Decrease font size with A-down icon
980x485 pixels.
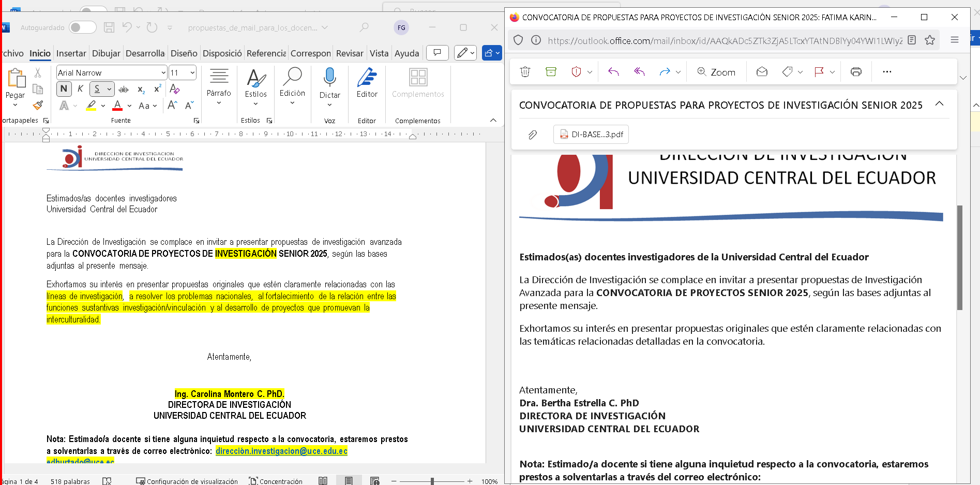(x=189, y=105)
